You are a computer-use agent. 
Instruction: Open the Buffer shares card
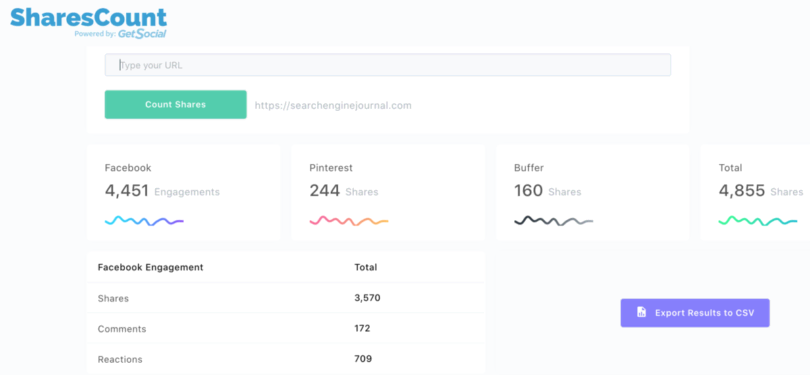pyautogui.click(x=593, y=192)
